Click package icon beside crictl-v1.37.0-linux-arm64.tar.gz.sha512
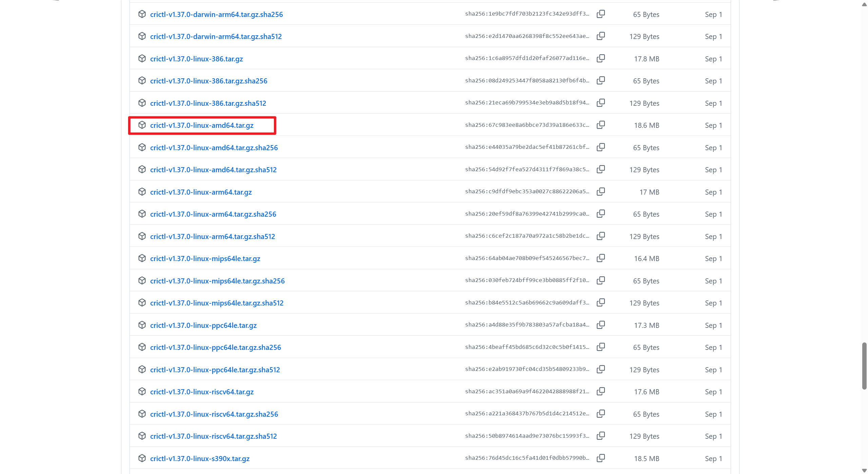Viewport: 868px width, 474px height. (x=142, y=236)
